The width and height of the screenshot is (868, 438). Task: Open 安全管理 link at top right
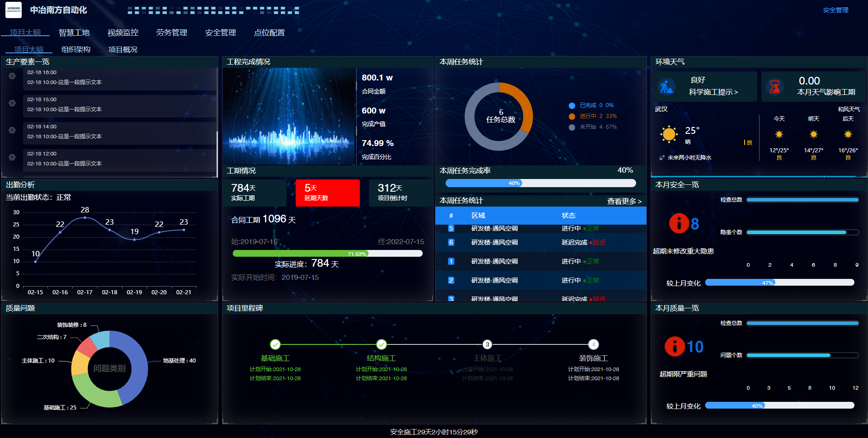(835, 10)
